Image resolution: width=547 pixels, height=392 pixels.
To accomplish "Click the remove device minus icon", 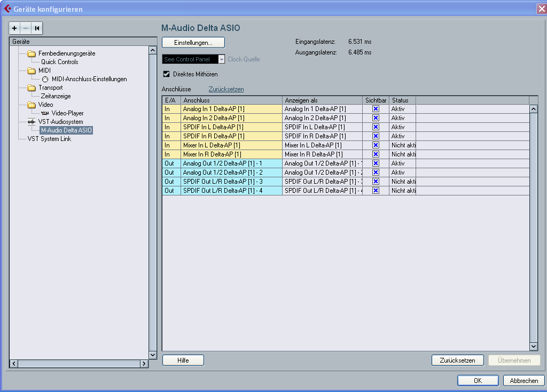I will pyautogui.click(x=26, y=28).
